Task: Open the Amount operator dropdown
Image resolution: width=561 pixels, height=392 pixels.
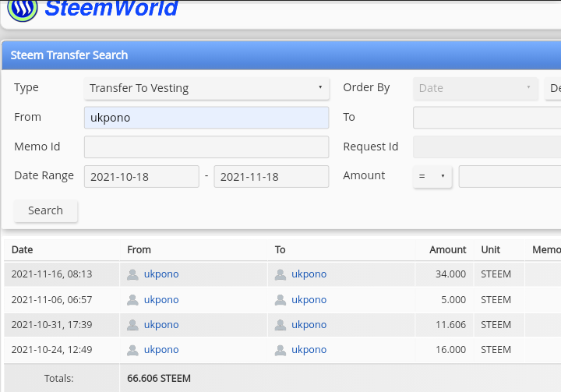Action: [x=432, y=176]
